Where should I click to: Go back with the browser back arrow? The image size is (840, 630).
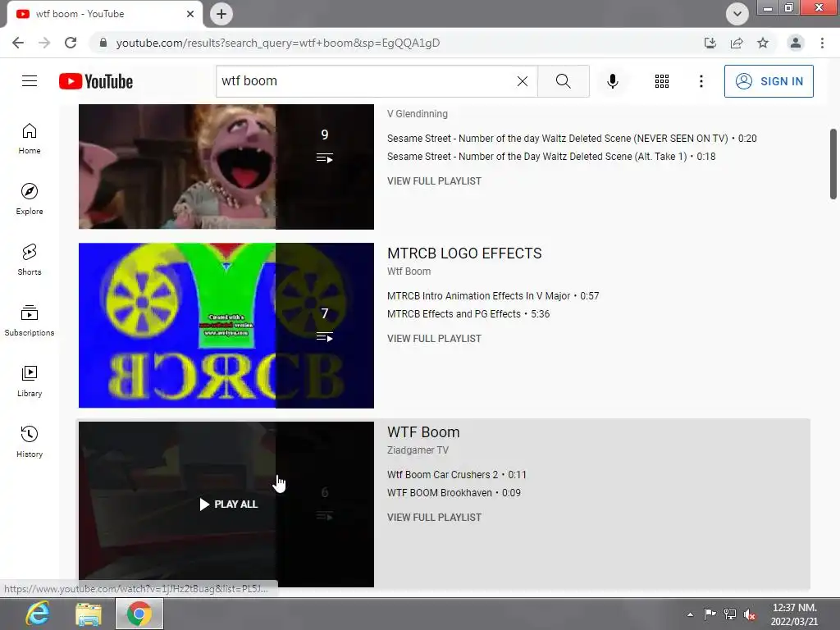coord(18,43)
